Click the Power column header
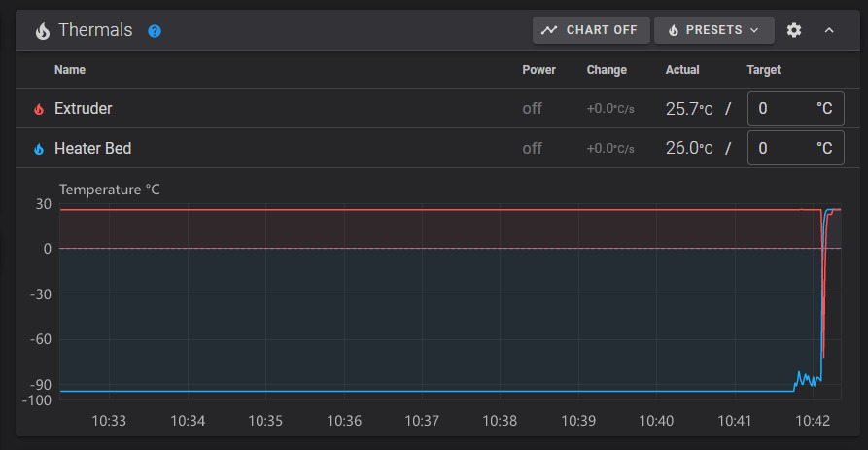Viewport: 868px width, 450px height. [x=538, y=70]
